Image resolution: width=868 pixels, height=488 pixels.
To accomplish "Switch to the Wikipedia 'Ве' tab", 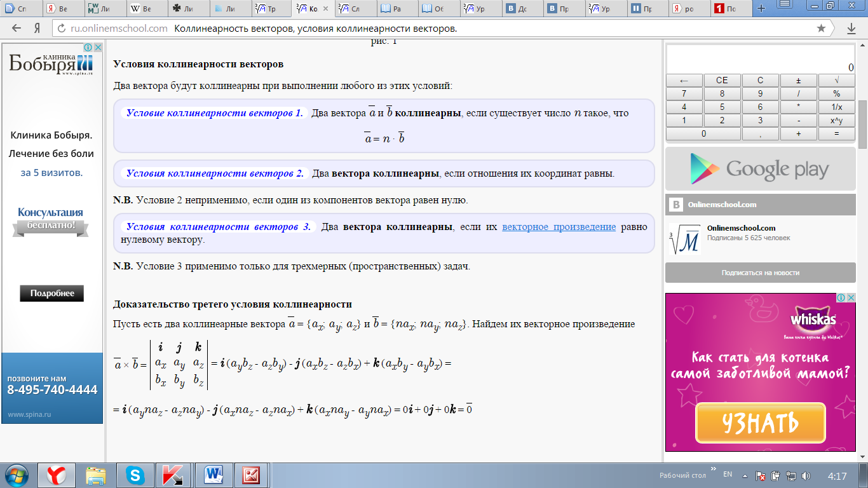I will coord(146,9).
